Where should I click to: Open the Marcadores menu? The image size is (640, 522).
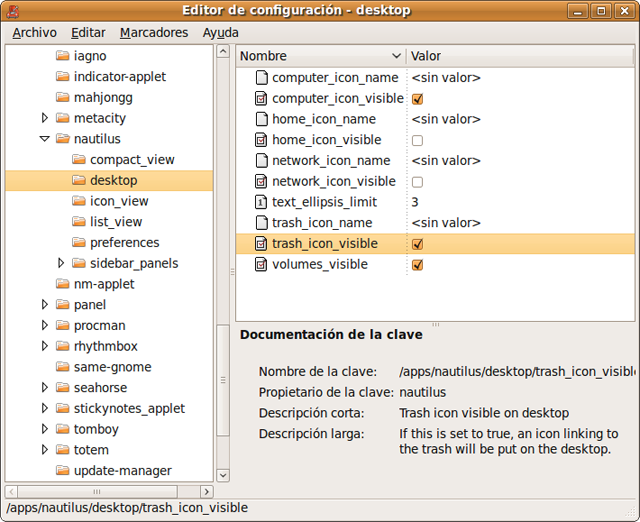tap(154, 32)
